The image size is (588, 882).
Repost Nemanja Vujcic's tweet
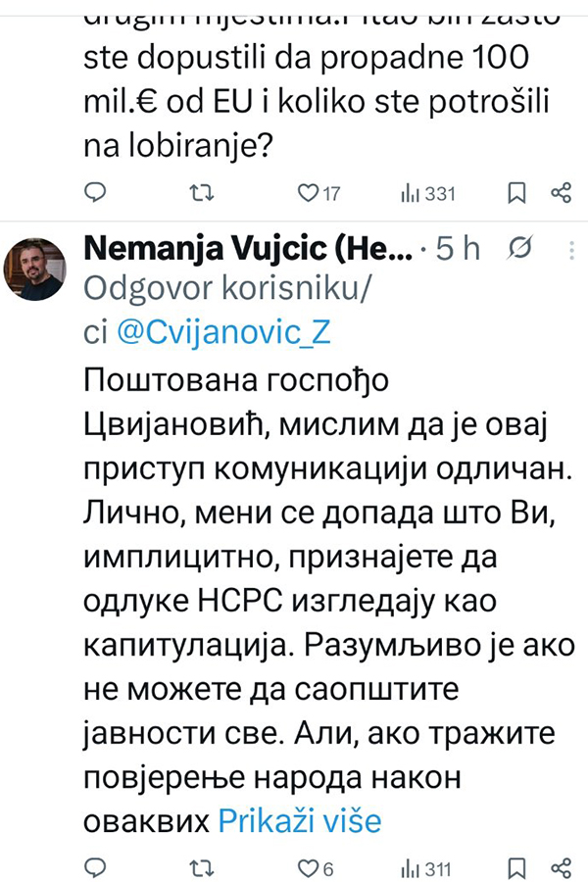coord(202,867)
